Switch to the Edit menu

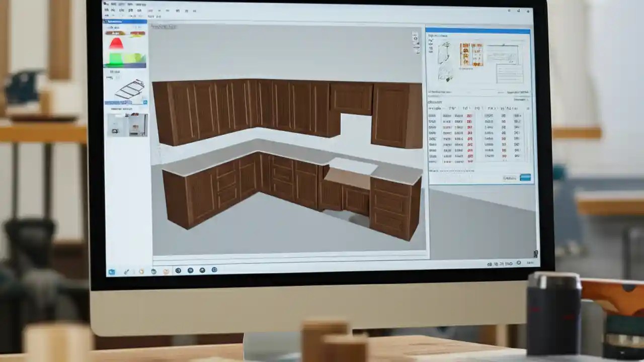115,5
